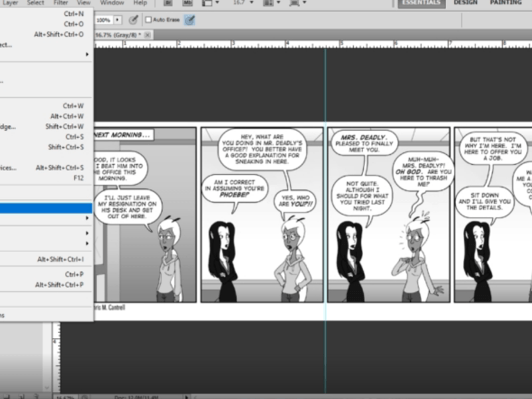
Task: Choose the menu entry with shortcut Ctrl+P
Action: (47, 274)
